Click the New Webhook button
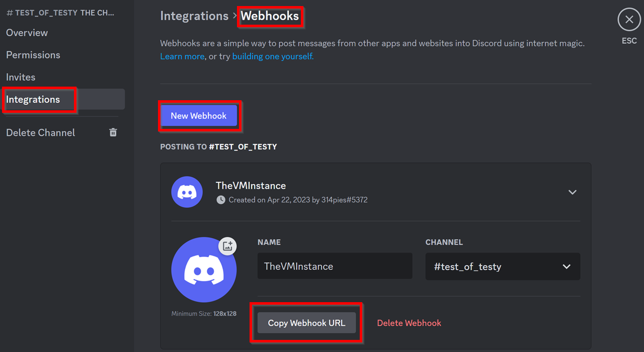This screenshot has height=352, width=644. coord(199,116)
